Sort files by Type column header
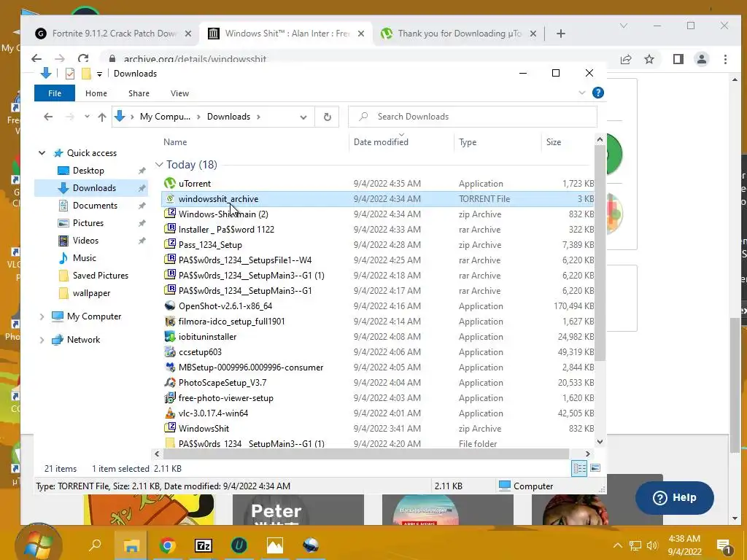 tap(468, 142)
